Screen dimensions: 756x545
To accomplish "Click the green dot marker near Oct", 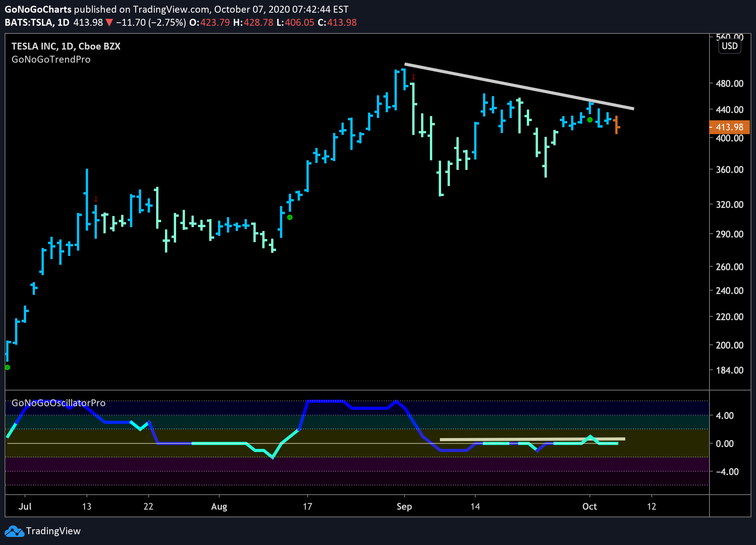I will click(589, 120).
